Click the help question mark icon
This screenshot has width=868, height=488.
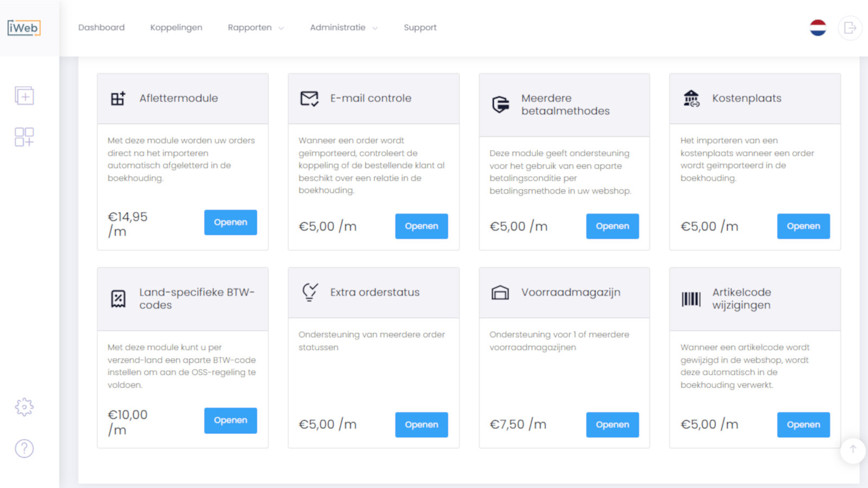(24, 448)
